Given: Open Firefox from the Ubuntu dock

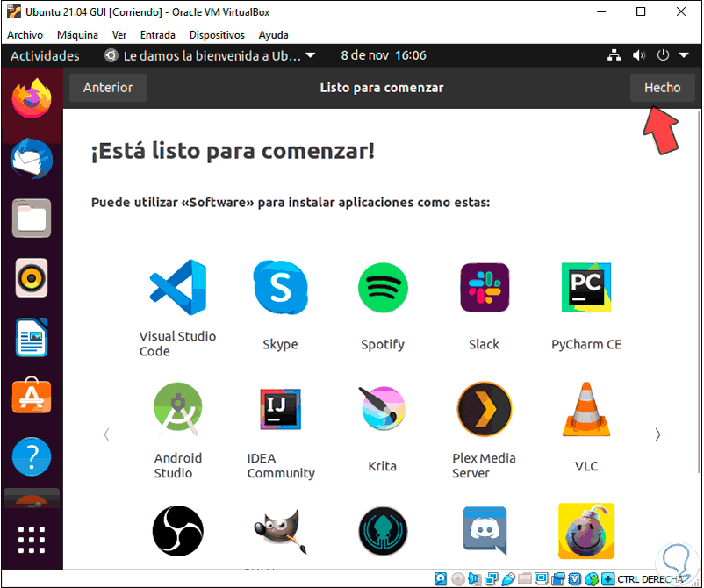Looking at the screenshot, I should point(32,98).
